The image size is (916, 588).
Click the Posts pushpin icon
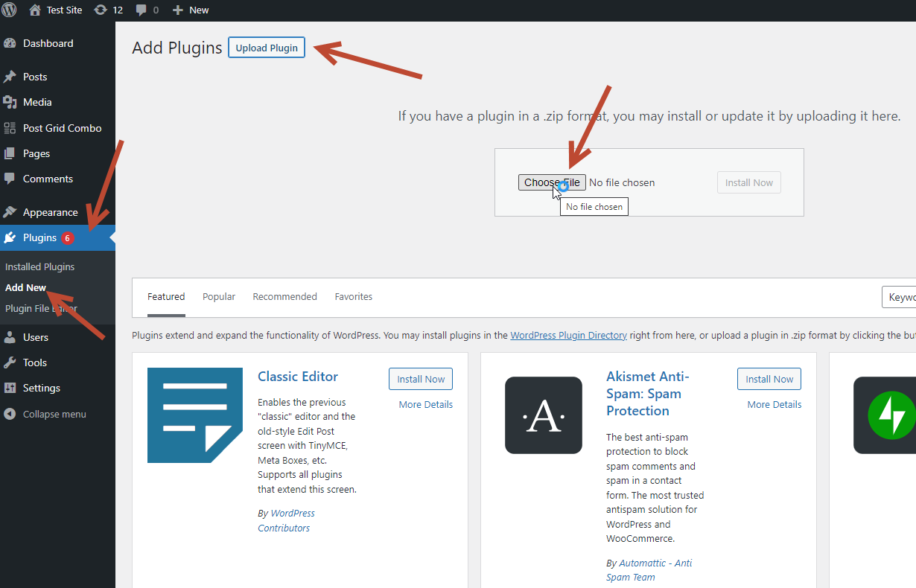(x=10, y=77)
